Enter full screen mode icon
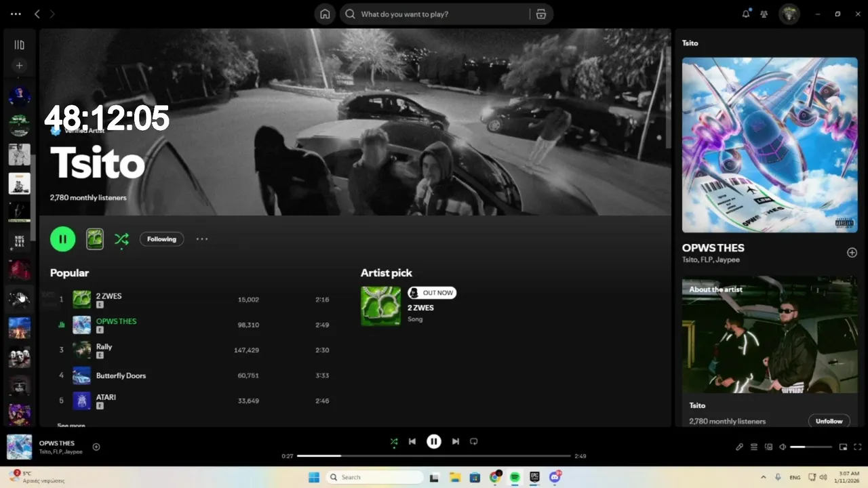Viewport: 868px width, 488px height. [x=858, y=447]
